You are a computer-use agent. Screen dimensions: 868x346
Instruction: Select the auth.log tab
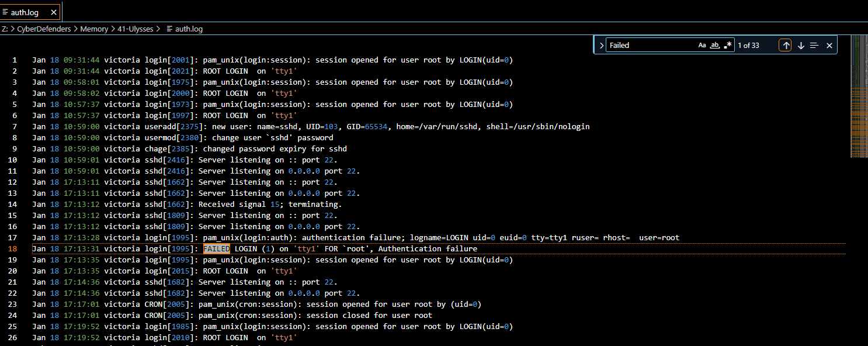[25, 12]
